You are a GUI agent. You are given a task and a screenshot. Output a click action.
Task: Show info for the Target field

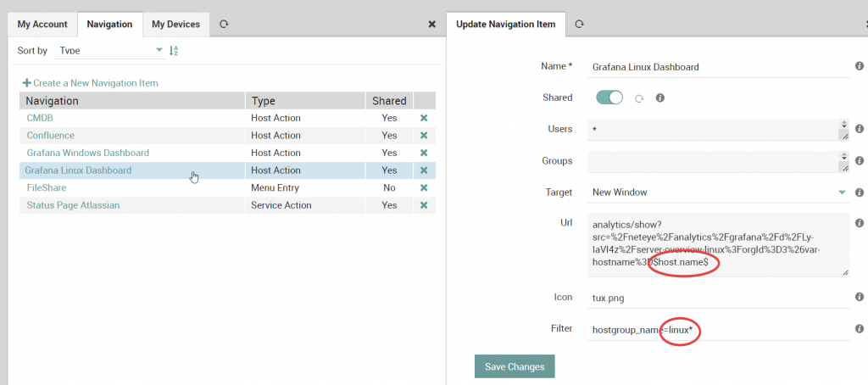860,192
